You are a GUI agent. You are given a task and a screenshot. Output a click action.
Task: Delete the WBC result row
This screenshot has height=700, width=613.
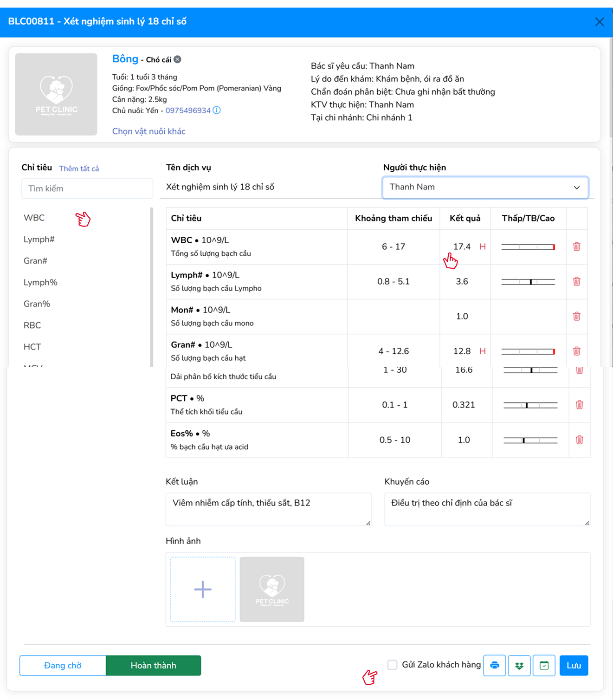click(x=576, y=246)
